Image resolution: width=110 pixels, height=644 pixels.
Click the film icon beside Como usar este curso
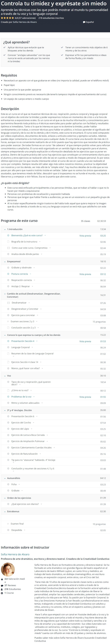(x=9, y=248)
